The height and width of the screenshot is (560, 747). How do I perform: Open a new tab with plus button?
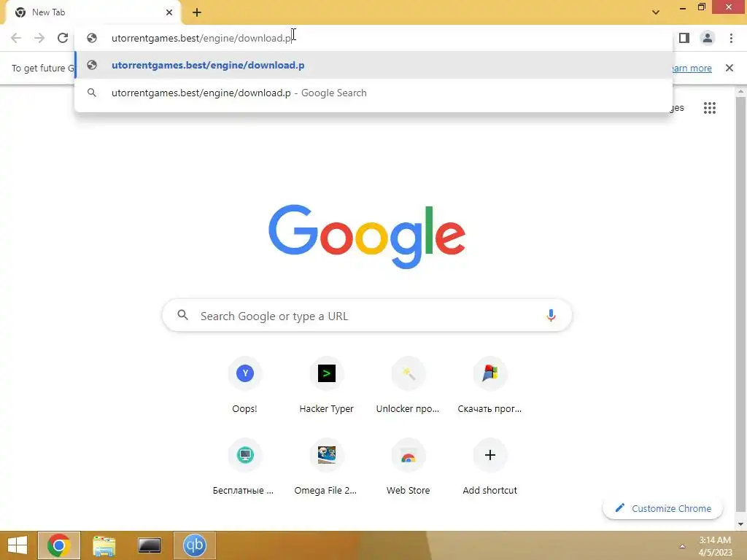pyautogui.click(x=197, y=12)
